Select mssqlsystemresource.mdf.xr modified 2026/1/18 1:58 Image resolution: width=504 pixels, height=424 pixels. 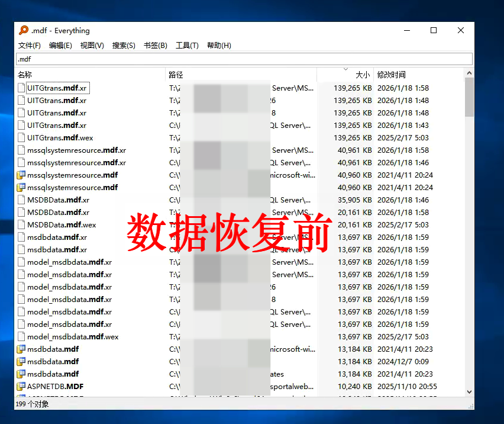[x=76, y=150]
